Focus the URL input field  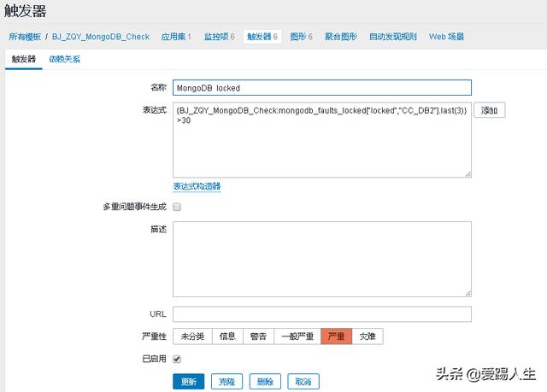(322, 314)
